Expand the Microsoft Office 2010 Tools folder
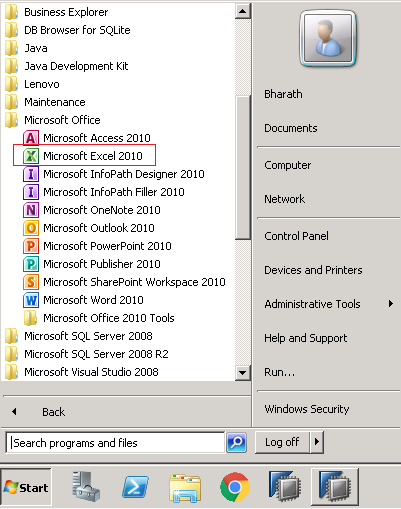Screen dimensions: 401x509 tap(99, 318)
